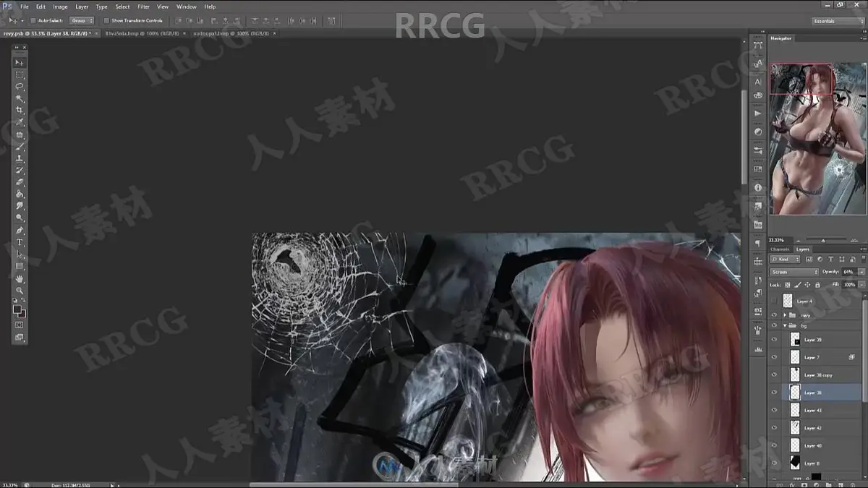Hide Layer 43 visibility eye
The image size is (868, 488).
(x=774, y=410)
